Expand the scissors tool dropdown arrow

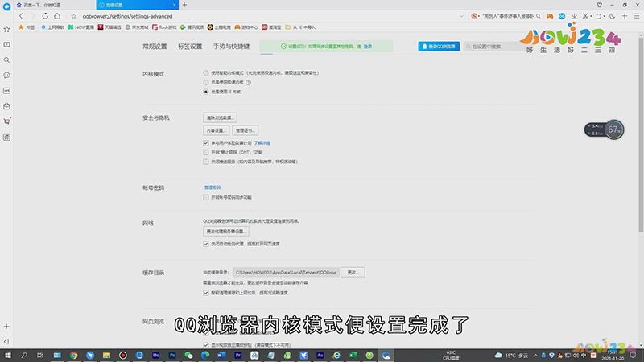pos(591,16)
